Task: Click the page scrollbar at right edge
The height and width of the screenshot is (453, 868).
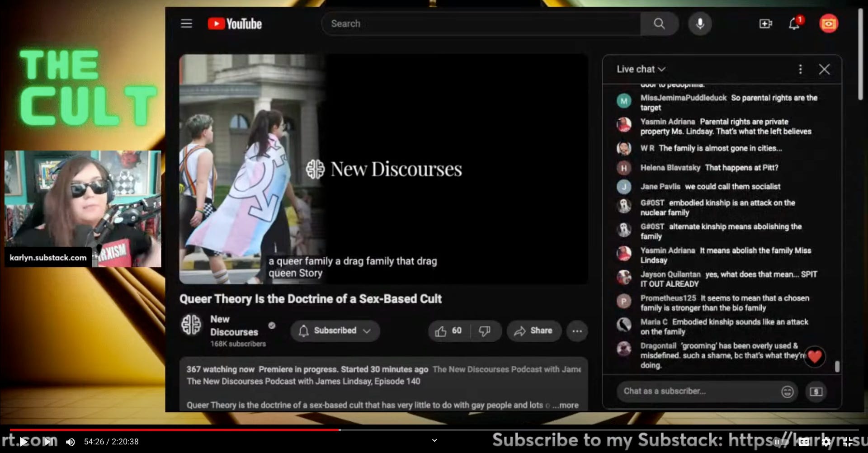Action: pyautogui.click(x=861, y=54)
